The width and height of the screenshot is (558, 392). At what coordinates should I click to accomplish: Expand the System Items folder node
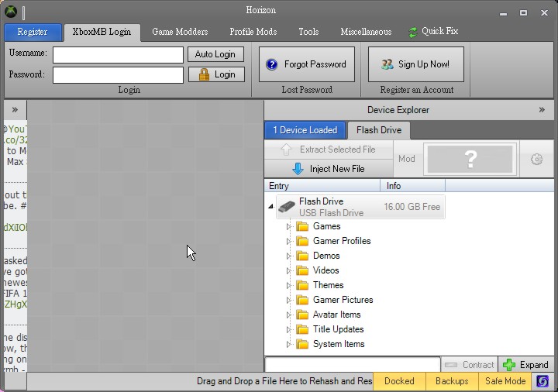pos(288,344)
